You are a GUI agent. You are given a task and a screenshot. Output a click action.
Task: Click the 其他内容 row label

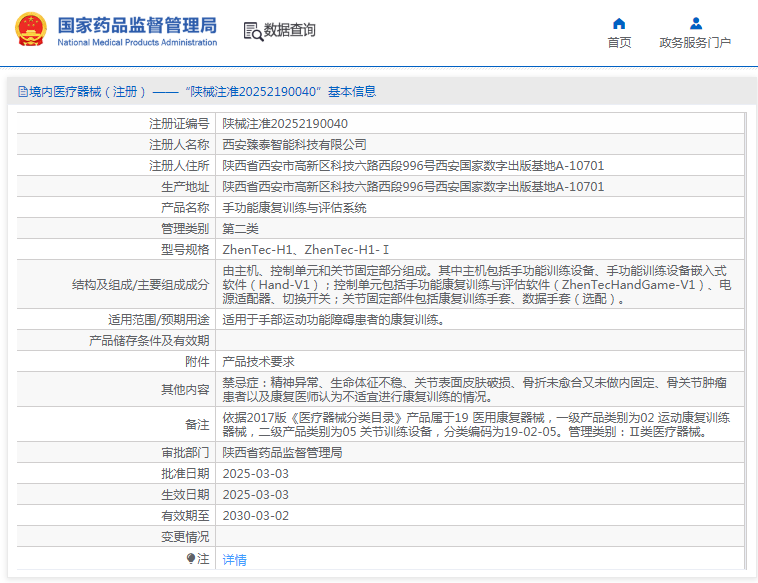click(x=185, y=390)
